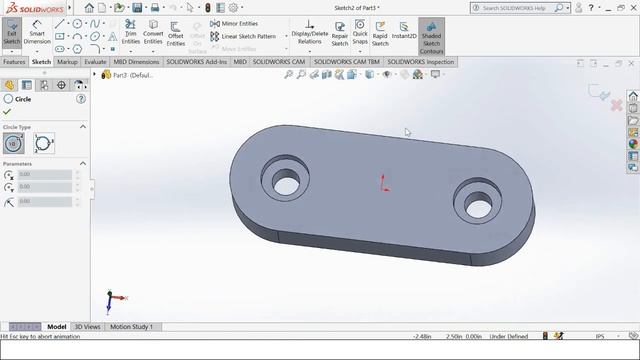Viewport: 640px width, 360px height.
Task: Click the Print icon in top toolbar
Action: (155, 7)
